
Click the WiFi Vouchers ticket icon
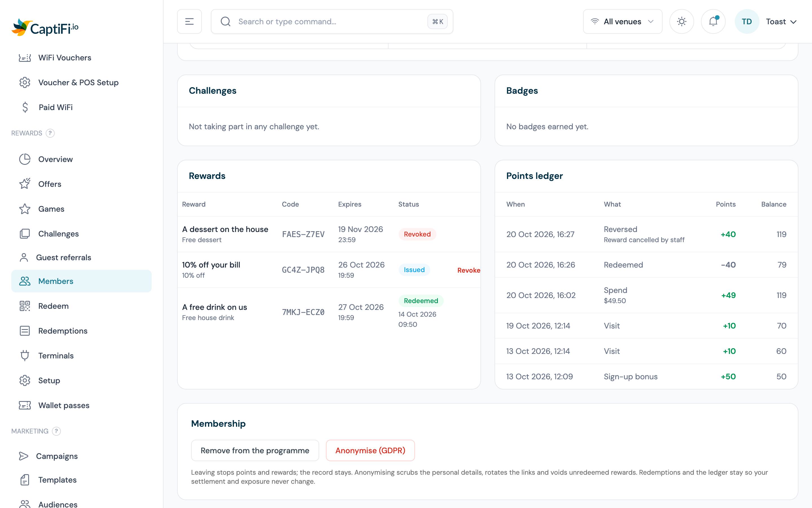click(x=25, y=58)
